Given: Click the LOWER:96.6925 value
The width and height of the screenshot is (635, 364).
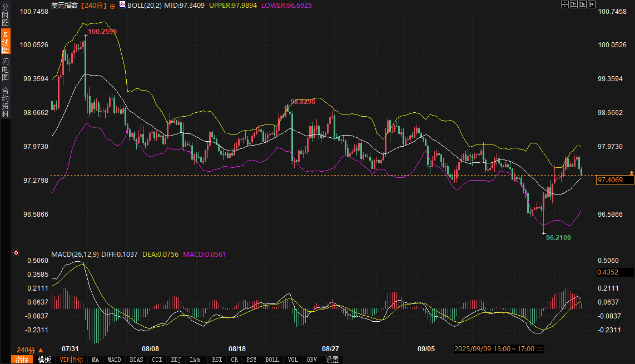Looking at the screenshot, I should click(287, 5).
